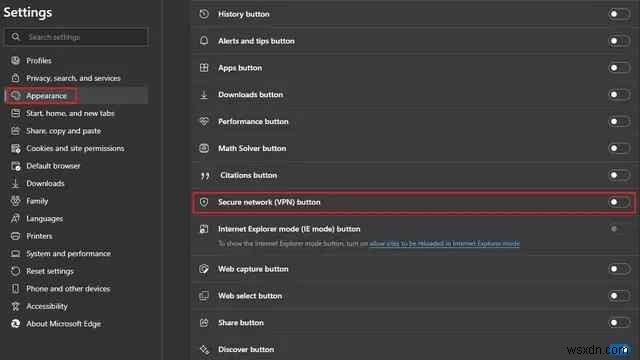Click the Web capture icon
640x360 pixels.
point(204,269)
